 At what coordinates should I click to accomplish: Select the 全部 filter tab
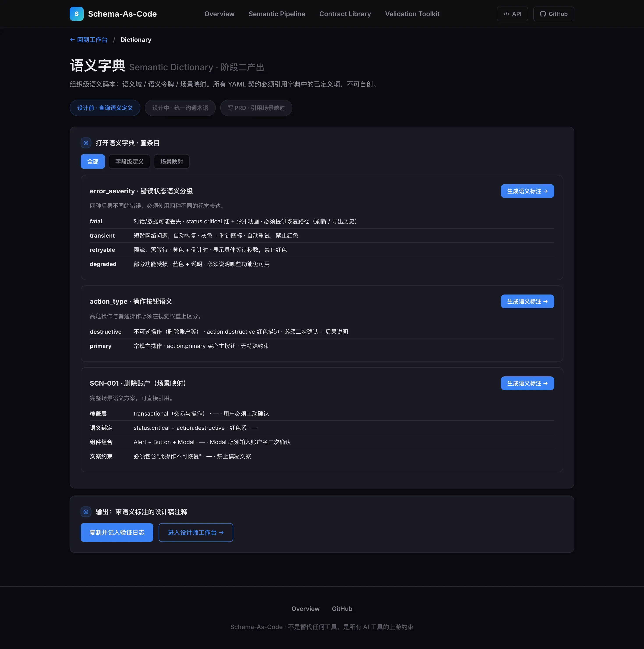click(x=93, y=162)
